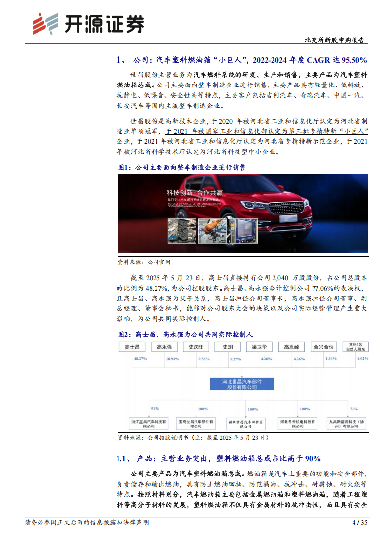Screen dimensions: 392x555
Task: Click the 18.93% ownership value
Action: [x=172, y=359]
